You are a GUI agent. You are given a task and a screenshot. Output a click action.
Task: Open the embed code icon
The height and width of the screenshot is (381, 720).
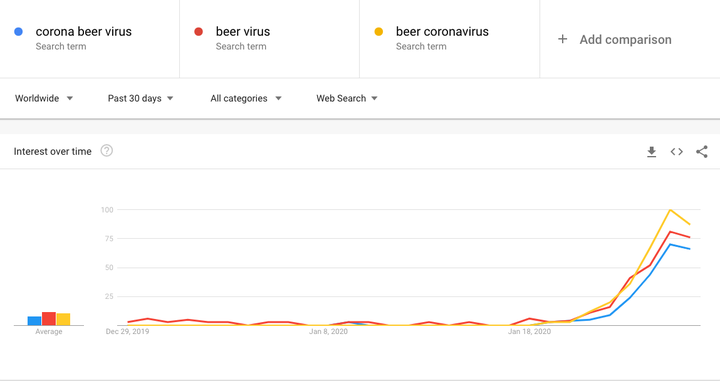676,151
